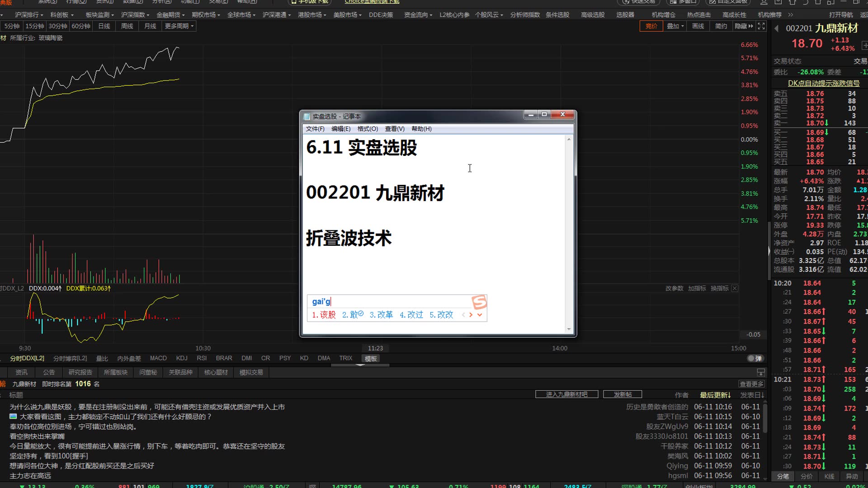
Task: Sort posts by the 最后更新 column
Action: tap(715, 395)
